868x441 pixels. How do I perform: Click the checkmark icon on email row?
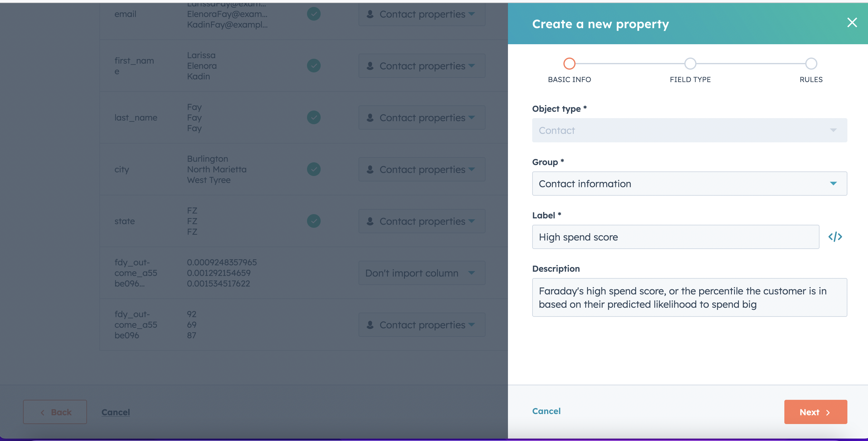coord(314,14)
